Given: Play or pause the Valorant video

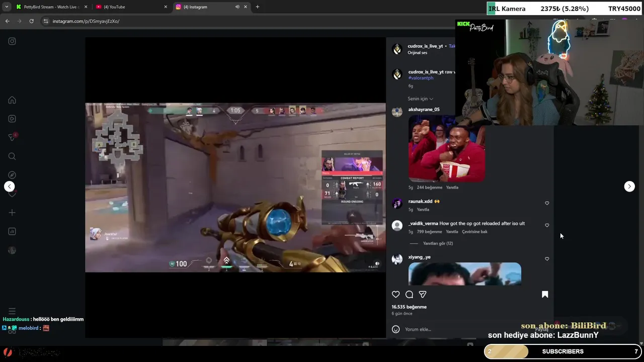Looking at the screenshot, I should click(235, 188).
